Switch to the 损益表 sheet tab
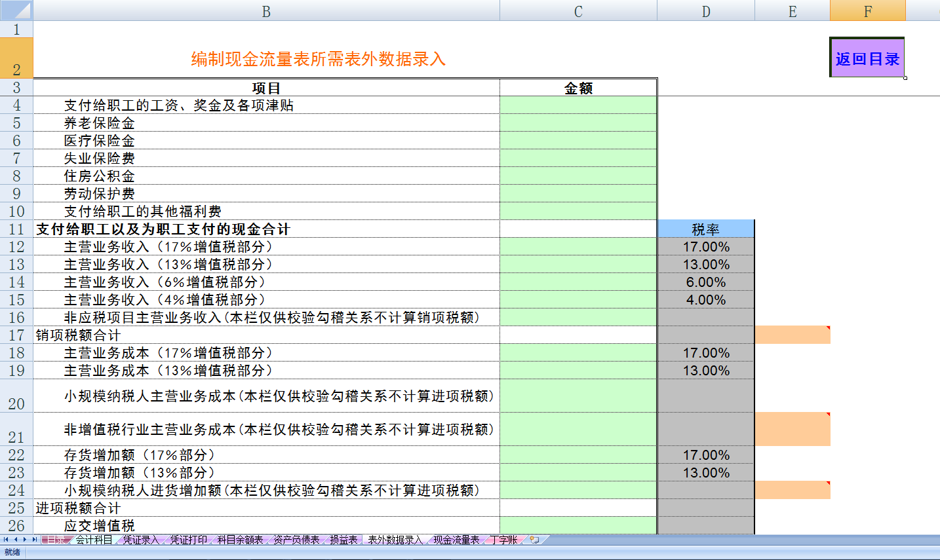 [343, 540]
